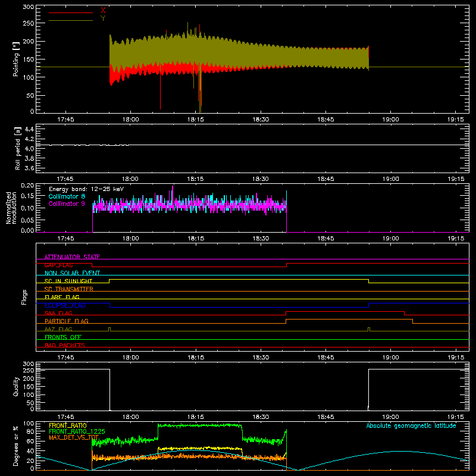
Task: Select the X legend label
Action: point(103,10)
